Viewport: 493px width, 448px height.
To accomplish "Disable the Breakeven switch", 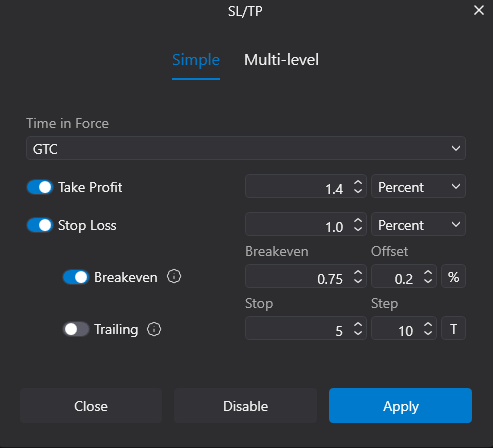I will click(x=76, y=277).
